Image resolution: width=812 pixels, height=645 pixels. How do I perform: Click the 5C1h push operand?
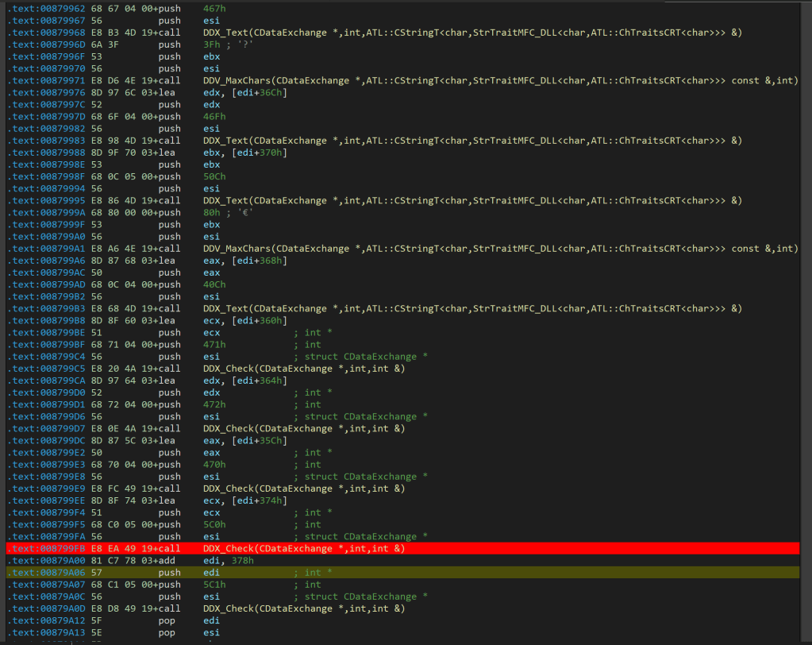(214, 584)
